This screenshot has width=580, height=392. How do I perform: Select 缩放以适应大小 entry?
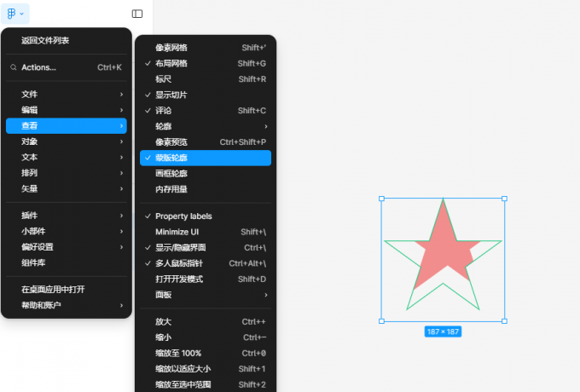point(206,369)
